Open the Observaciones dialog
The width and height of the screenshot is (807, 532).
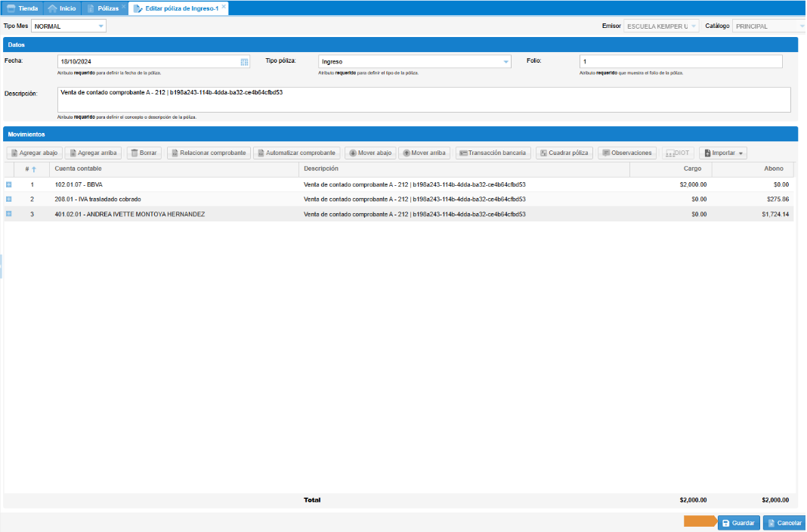pyautogui.click(x=626, y=153)
